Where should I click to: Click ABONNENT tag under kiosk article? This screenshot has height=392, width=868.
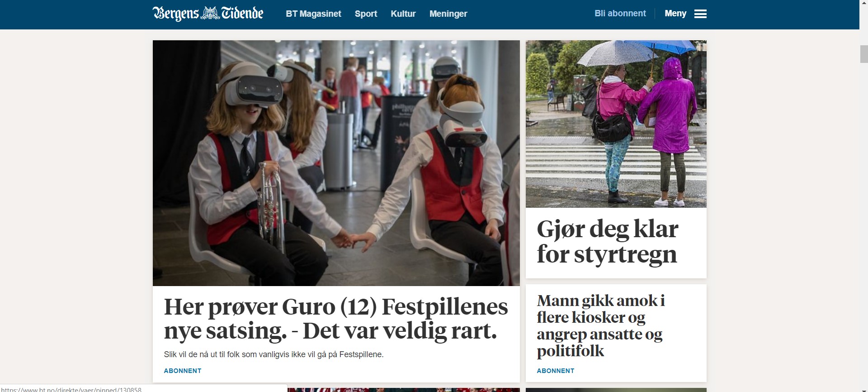[556, 371]
